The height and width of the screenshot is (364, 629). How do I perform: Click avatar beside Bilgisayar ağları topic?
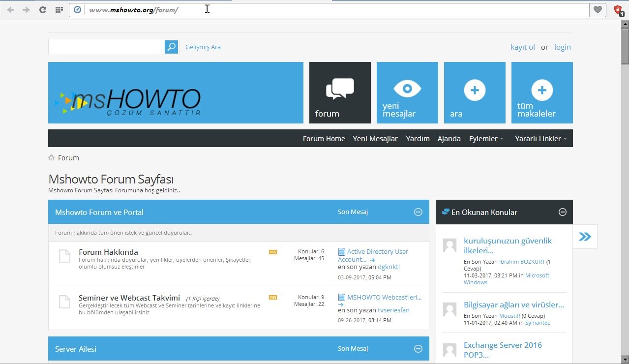(449, 309)
